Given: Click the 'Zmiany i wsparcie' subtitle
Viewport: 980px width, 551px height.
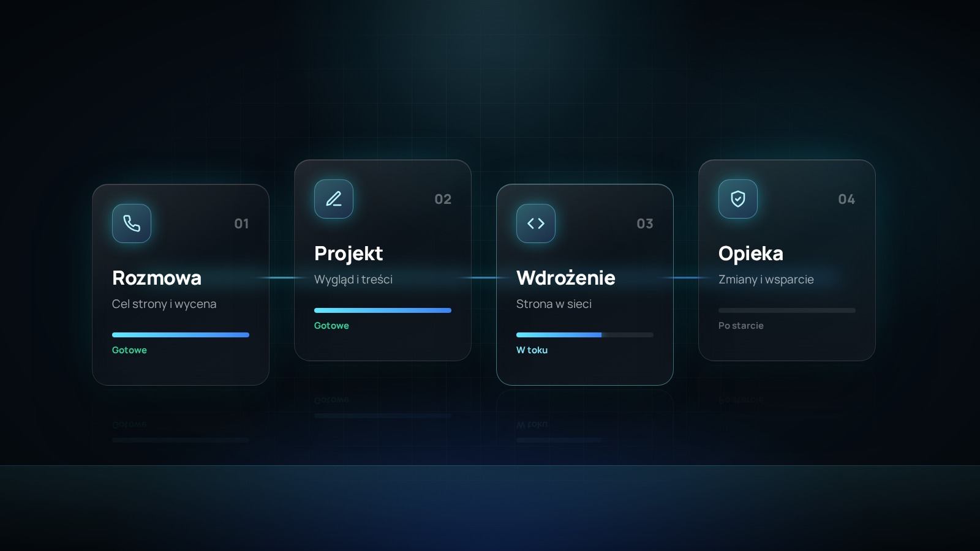Looking at the screenshot, I should pyautogui.click(x=766, y=279).
